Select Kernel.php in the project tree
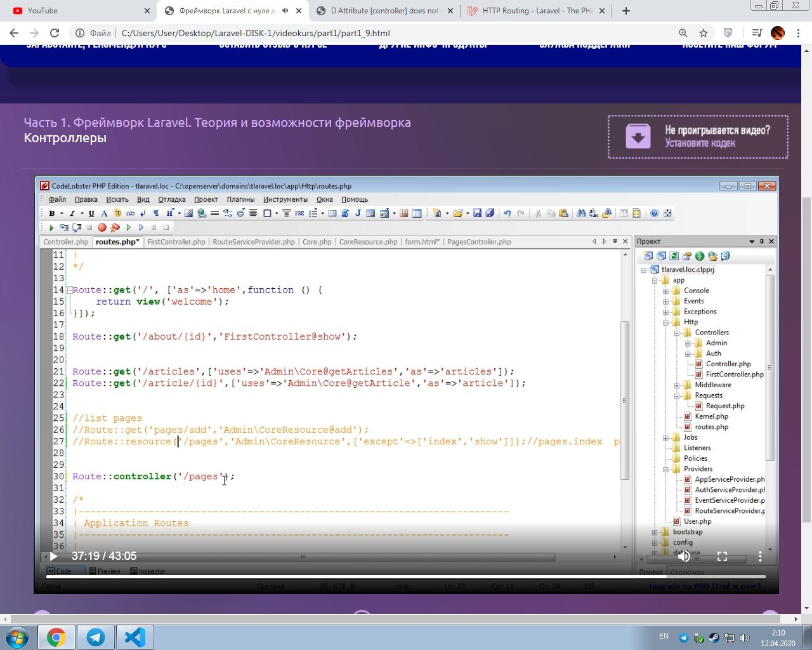Image resolution: width=812 pixels, height=650 pixels. point(711,416)
